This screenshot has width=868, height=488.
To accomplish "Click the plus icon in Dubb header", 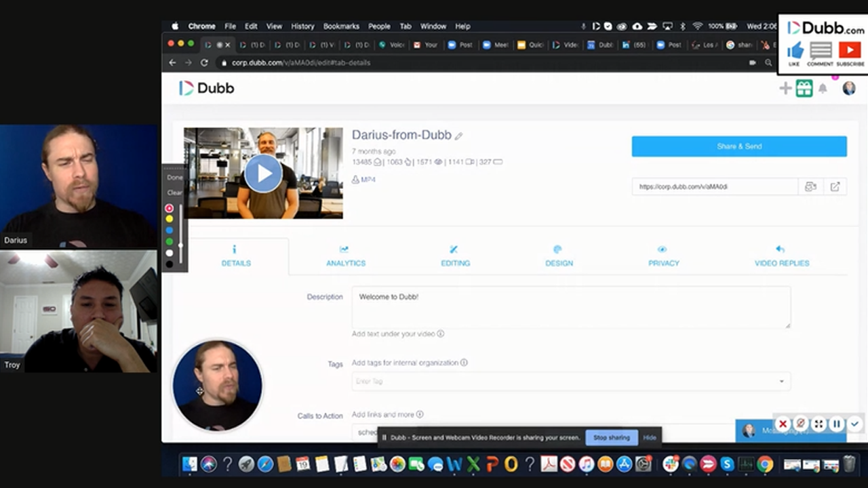I will point(785,88).
